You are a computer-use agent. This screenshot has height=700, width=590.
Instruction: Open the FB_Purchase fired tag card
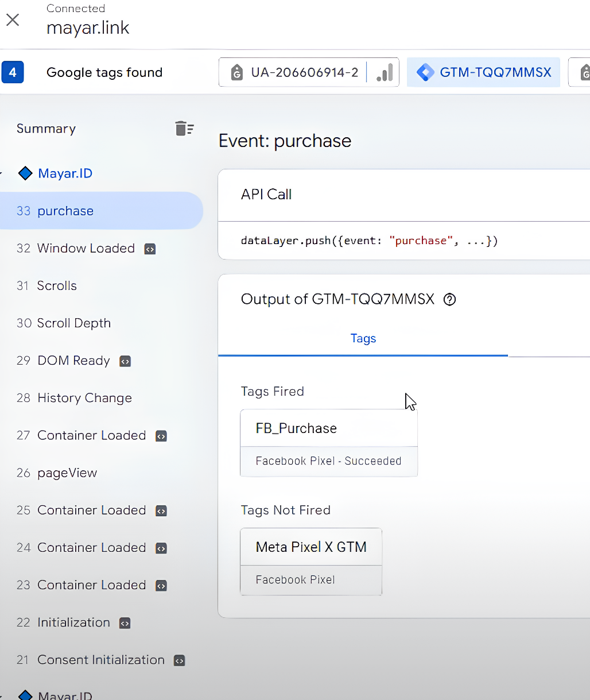point(329,443)
